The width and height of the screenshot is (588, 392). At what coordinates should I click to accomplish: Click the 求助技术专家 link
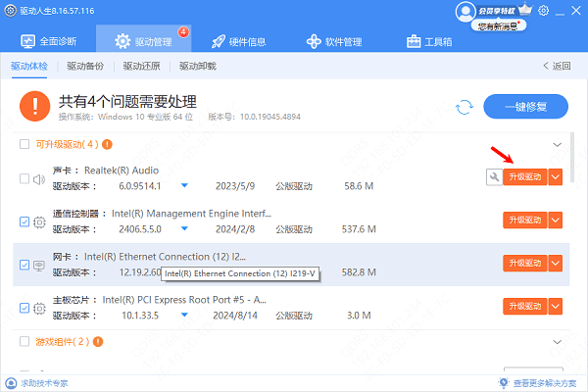click(44, 383)
